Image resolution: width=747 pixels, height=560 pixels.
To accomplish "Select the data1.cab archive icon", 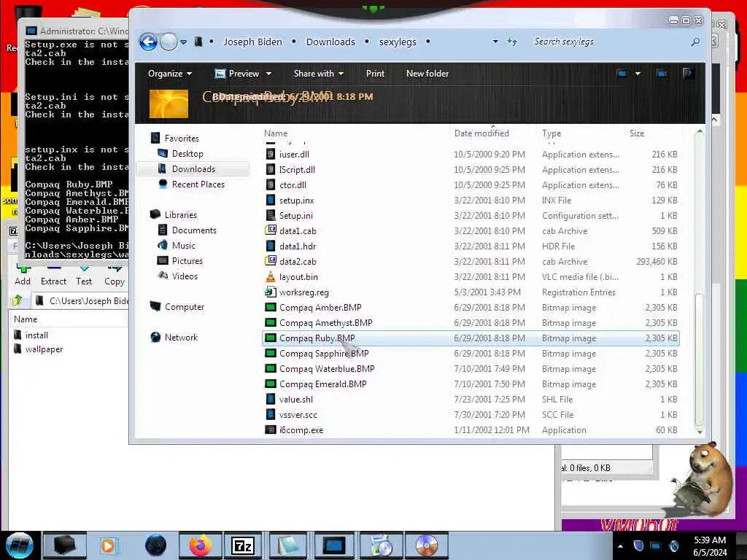I will (x=271, y=230).
